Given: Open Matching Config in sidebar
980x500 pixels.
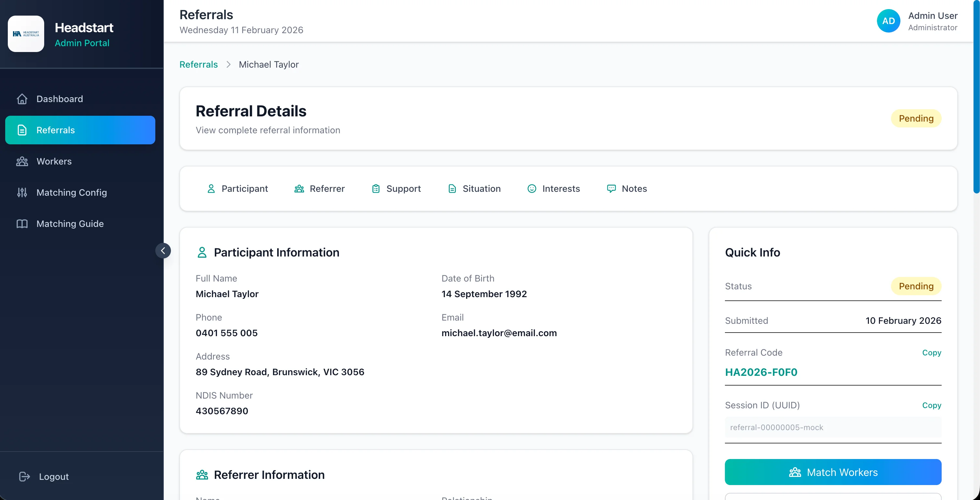Looking at the screenshot, I should (x=80, y=192).
